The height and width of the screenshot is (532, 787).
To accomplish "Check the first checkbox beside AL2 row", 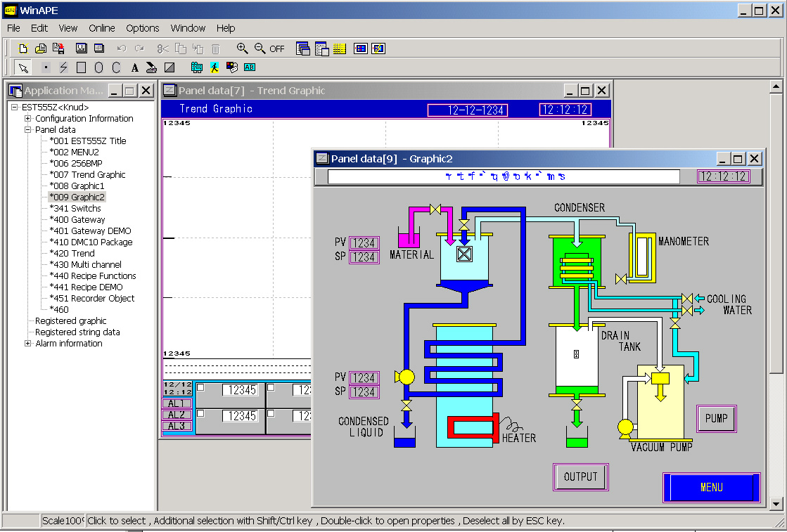I will click(200, 413).
